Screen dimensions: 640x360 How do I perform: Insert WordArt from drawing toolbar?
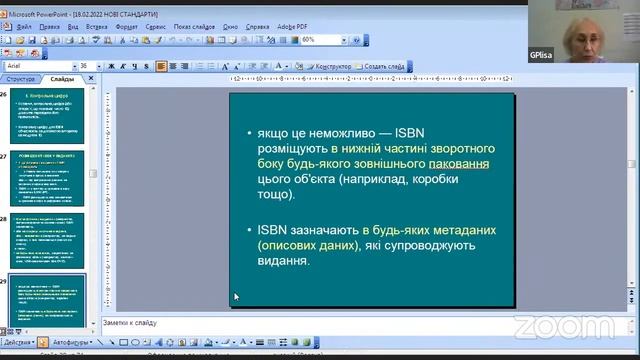tap(158, 342)
